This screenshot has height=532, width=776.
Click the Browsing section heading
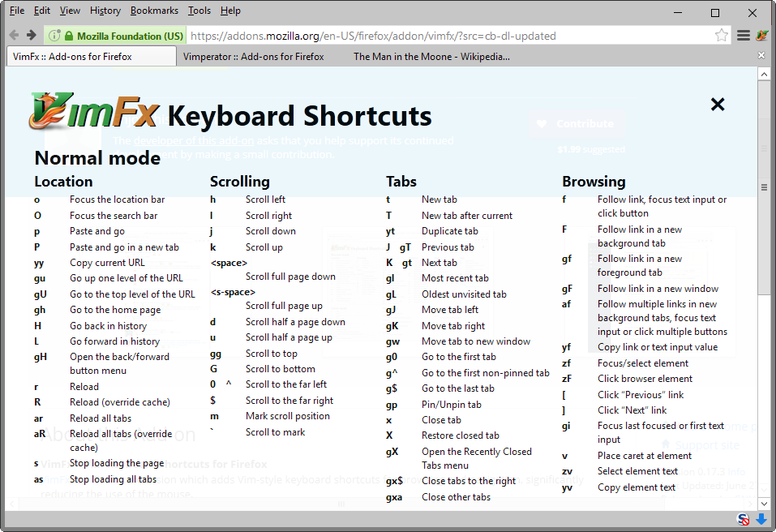click(594, 182)
